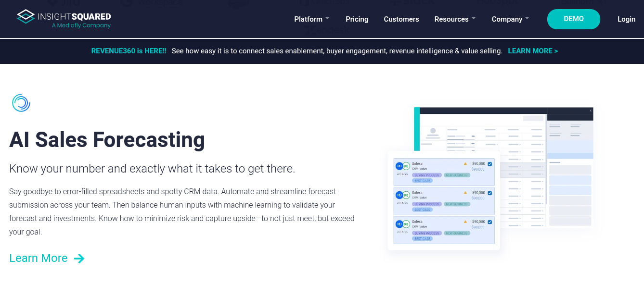Click the orange warning triangle on the top card
The height and width of the screenshot is (297, 644).
(465, 164)
